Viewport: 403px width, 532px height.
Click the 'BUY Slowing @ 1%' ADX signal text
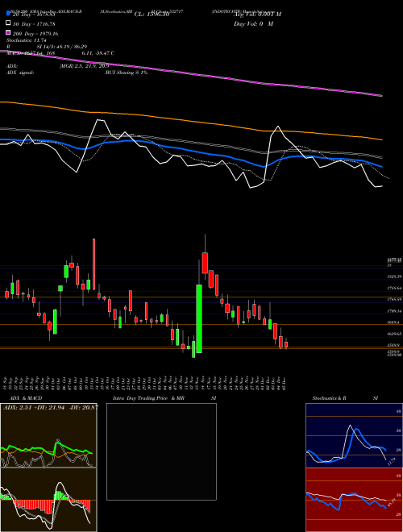pyautogui.click(x=127, y=73)
